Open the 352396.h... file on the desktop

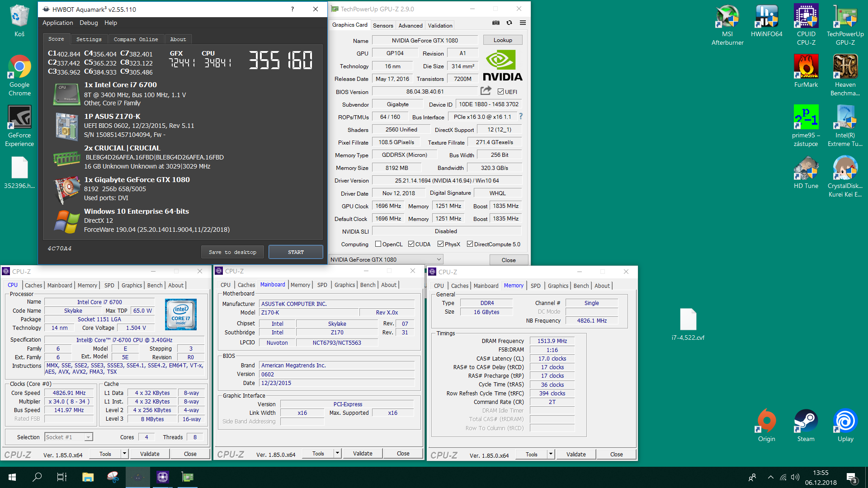point(19,172)
